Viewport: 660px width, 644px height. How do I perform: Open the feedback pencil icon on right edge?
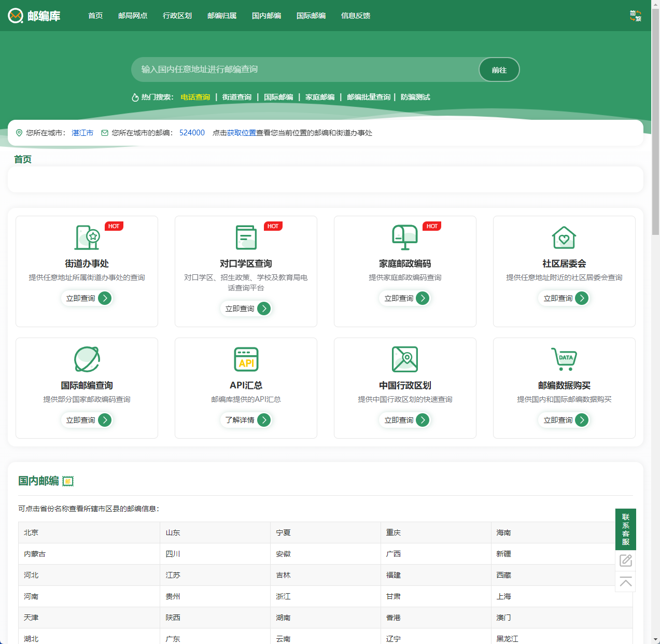(x=625, y=561)
